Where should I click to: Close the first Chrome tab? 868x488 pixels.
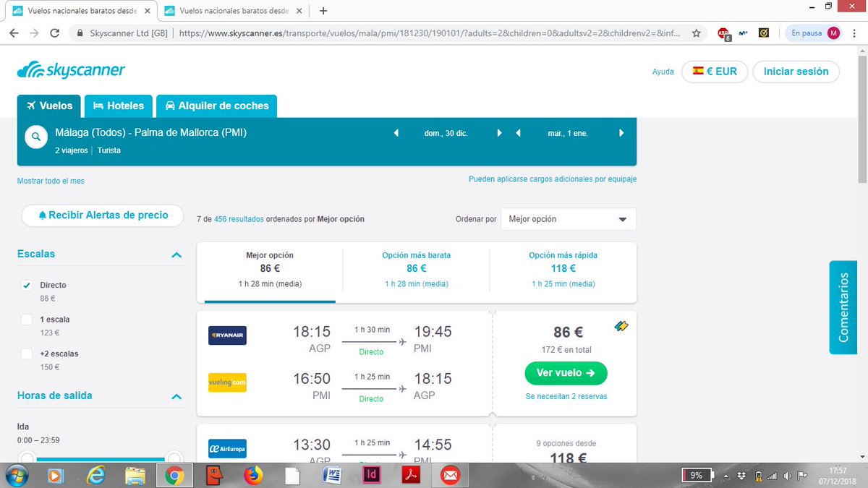click(148, 11)
